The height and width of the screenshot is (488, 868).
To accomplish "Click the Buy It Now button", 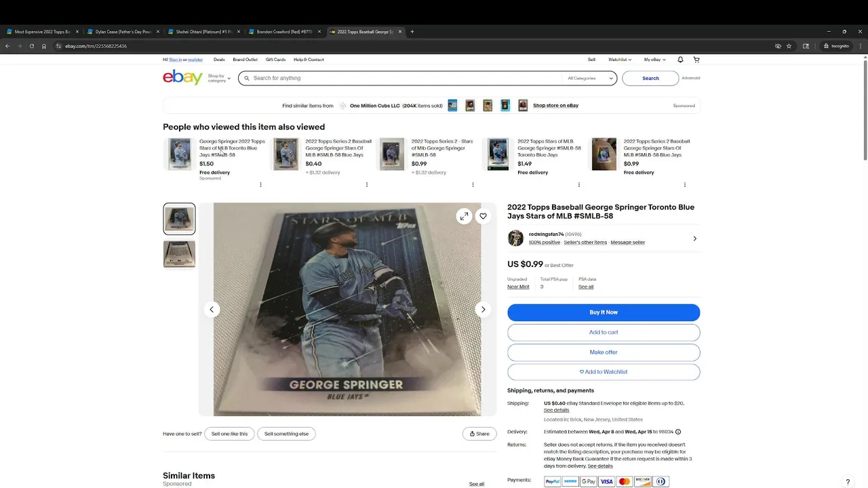I will [604, 312].
